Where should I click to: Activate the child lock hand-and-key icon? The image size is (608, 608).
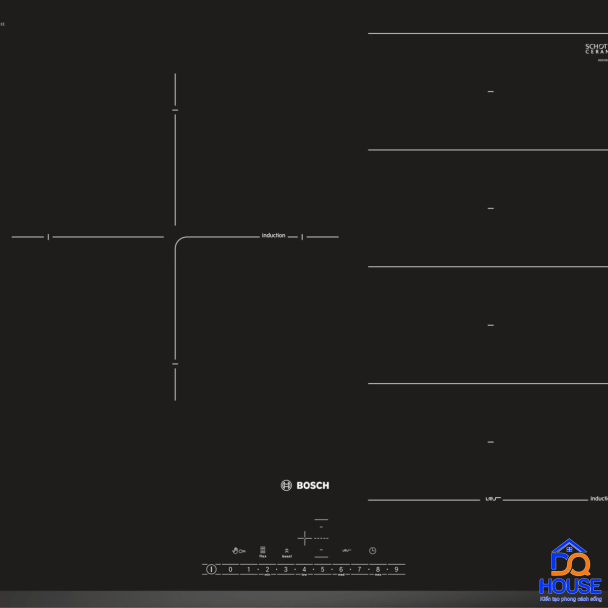[238, 551]
